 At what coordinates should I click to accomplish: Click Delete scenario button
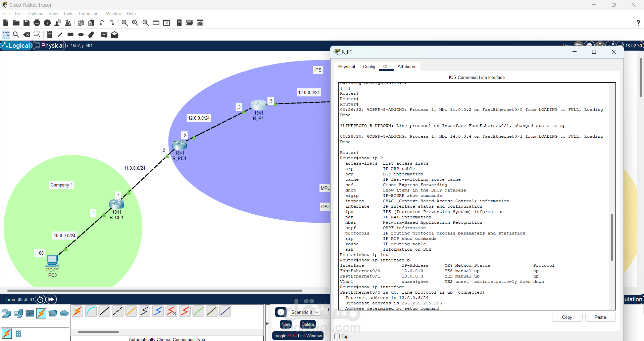[308, 324]
